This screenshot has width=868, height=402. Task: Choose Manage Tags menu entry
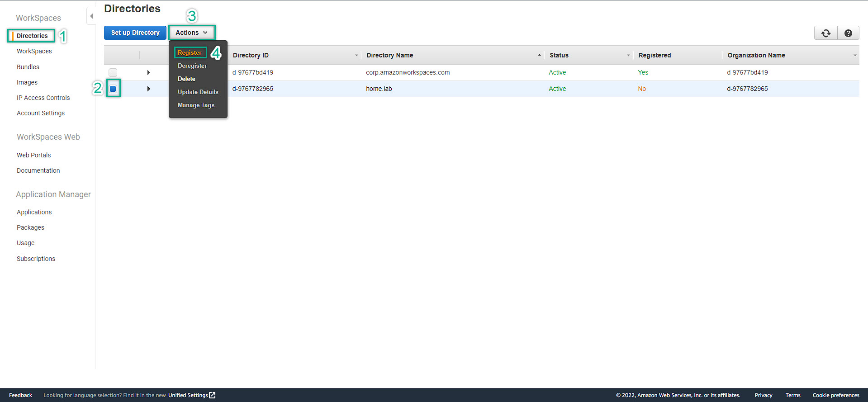(196, 105)
